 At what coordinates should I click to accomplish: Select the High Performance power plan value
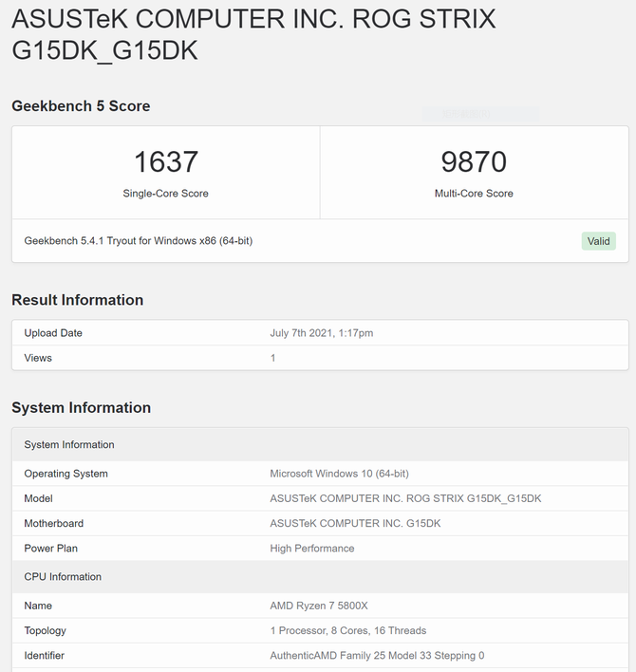pyautogui.click(x=312, y=549)
